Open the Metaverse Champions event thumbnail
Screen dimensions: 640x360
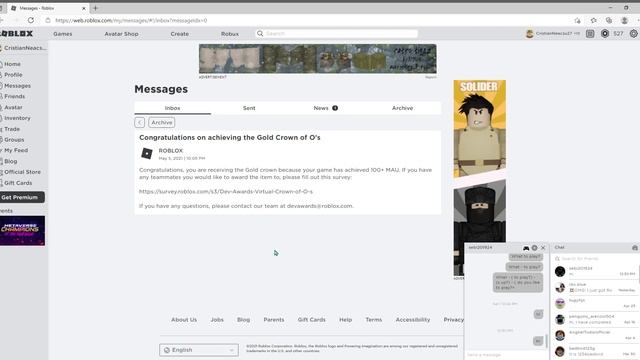click(x=22, y=231)
